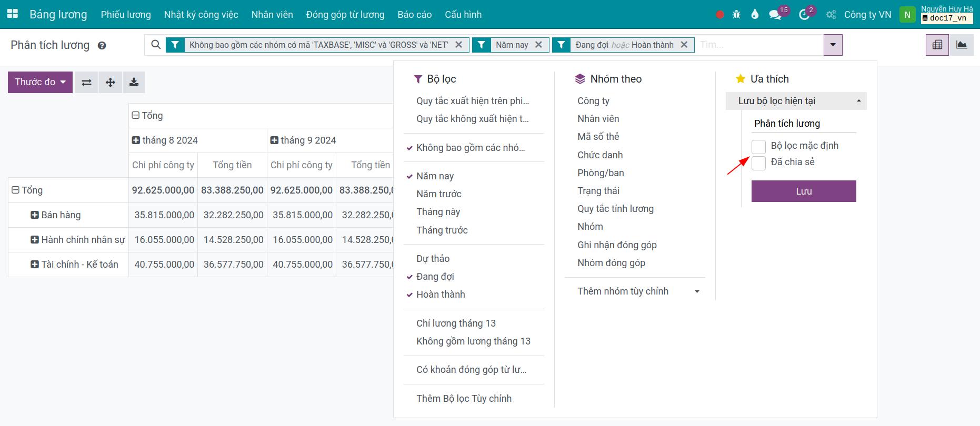Tick the Đã chia sẻ checkbox
Image resolution: width=980 pixels, height=426 pixels.
pyautogui.click(x=758, y=163)
